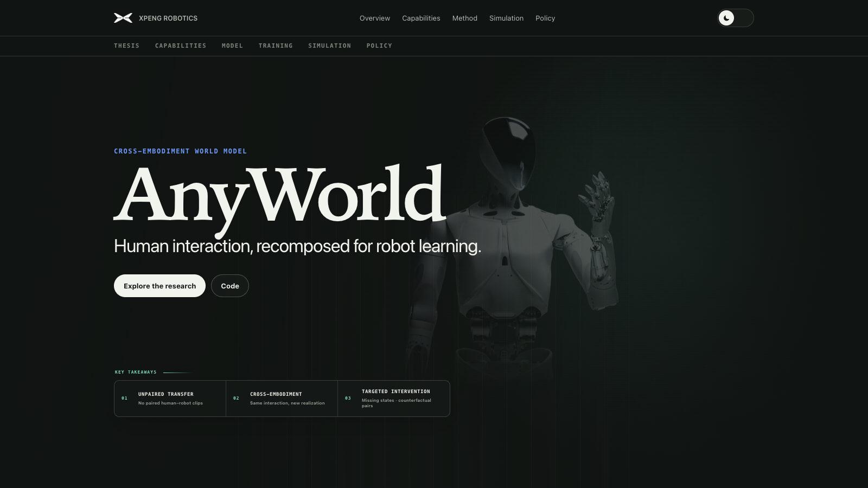Viewport: 868px width, 488px height.
Task: Click the XPENG ROBOTICS brand text
Action: [168, 18]
